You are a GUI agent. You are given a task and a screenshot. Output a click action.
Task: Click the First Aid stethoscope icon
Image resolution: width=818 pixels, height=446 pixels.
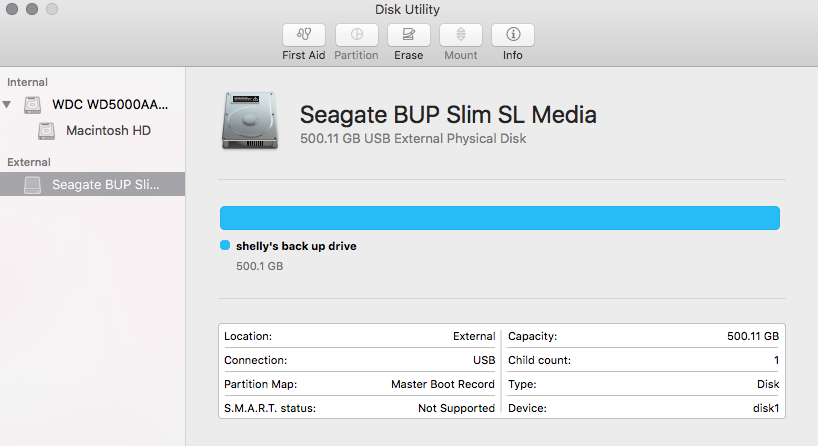coord(305,35)
